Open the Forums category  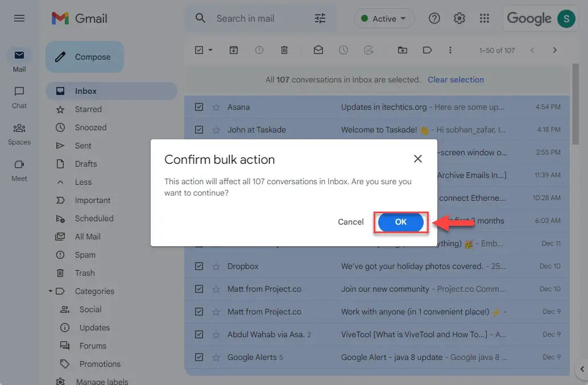pos(93,346)
